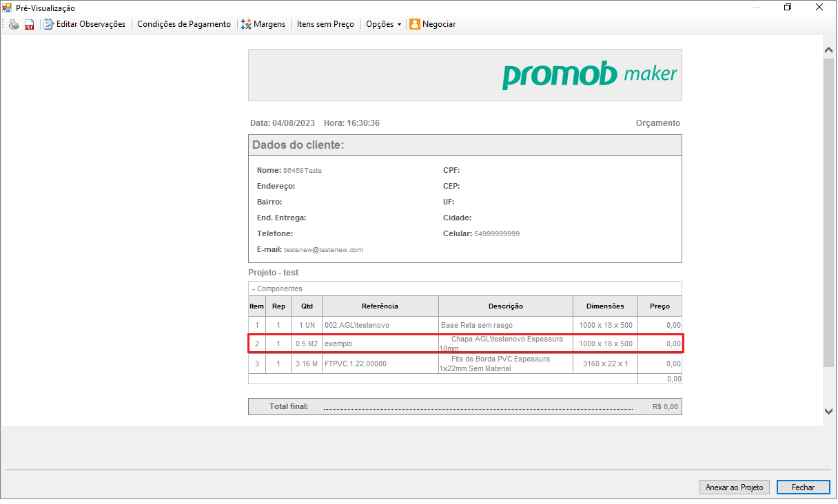Click the Margens label
Screen dimensions: 838x504
tap(269, 24)
